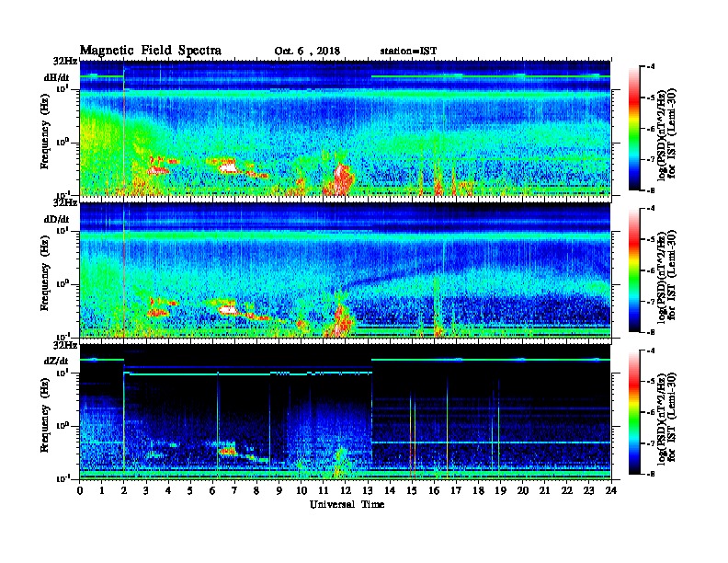
Task: Click hour tick "22" on the time axis
Action: coord(566,490)
